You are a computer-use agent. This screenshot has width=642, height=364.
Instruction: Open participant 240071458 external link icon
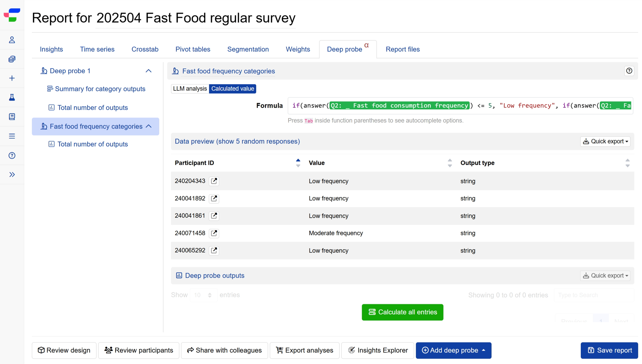click(214, 233)
